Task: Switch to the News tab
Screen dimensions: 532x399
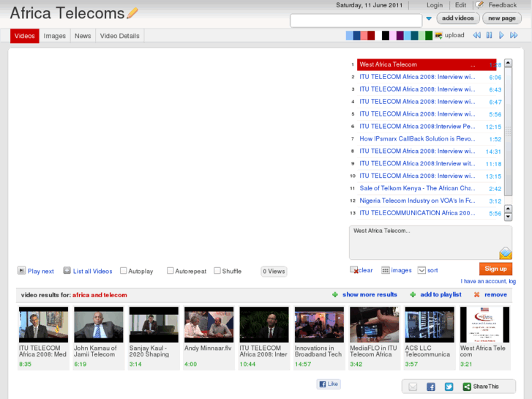Action: [x=83, y=36]
